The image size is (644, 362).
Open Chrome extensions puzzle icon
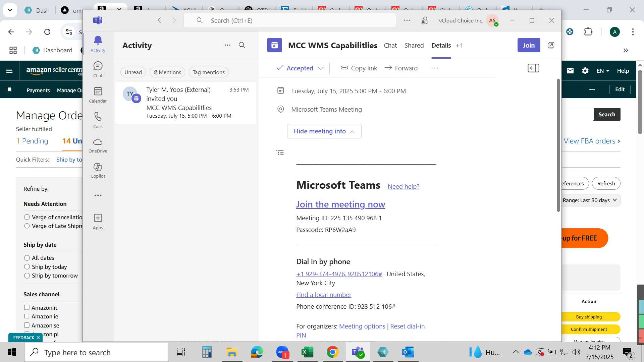pyautogui.click(x=588, y=32)
